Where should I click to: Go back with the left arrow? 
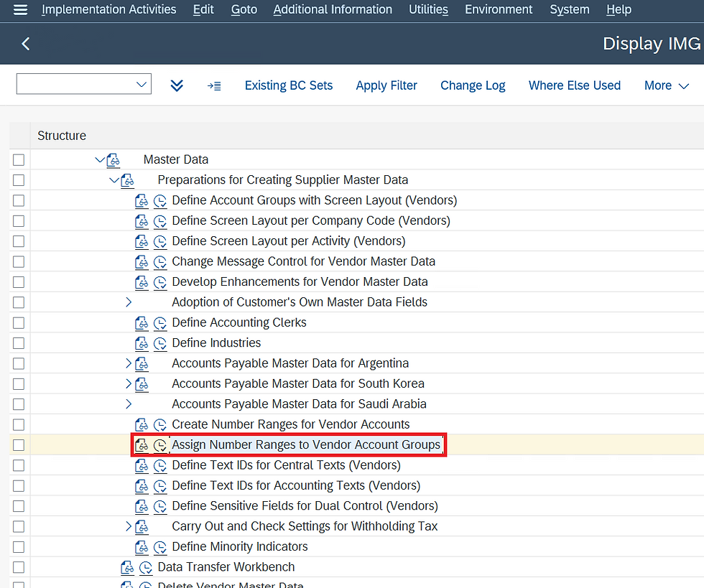pyautogui.click(x=26, y=44)
